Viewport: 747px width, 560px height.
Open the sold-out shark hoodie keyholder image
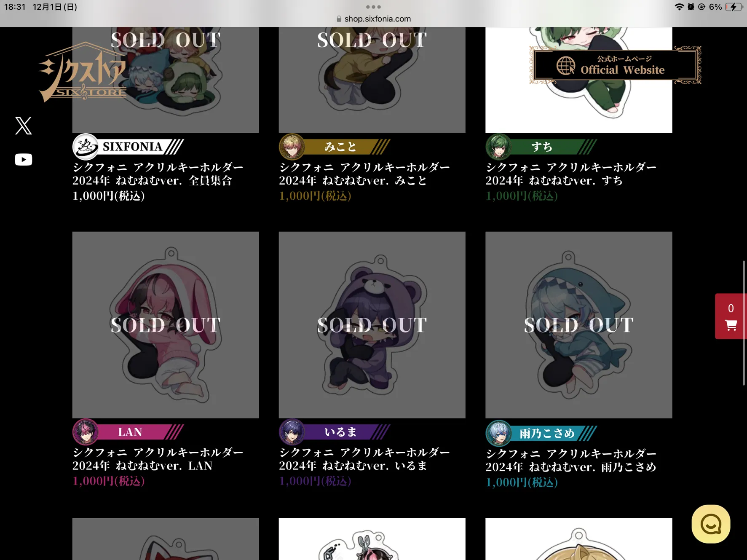coord(578,325)
